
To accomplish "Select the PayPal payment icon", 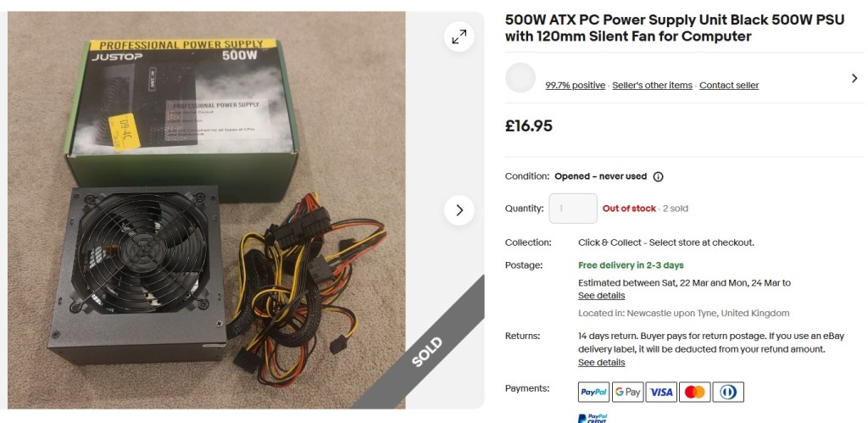I will tap(593, 392).
